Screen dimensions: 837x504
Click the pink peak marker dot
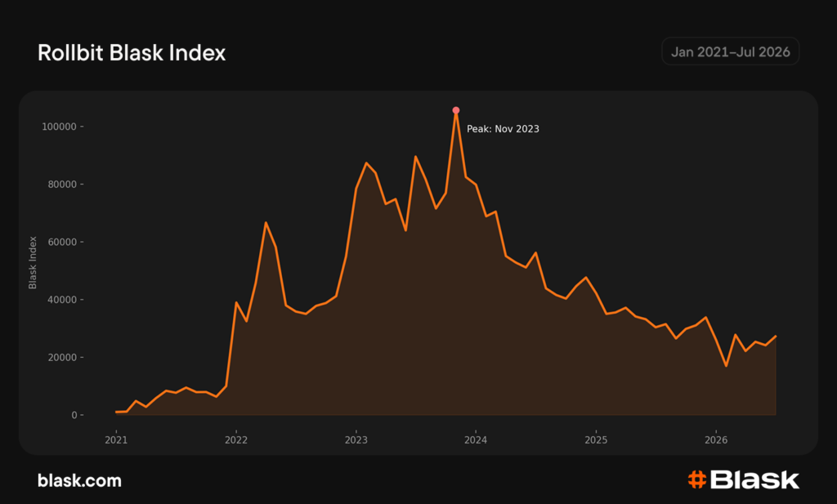(456, 110)
